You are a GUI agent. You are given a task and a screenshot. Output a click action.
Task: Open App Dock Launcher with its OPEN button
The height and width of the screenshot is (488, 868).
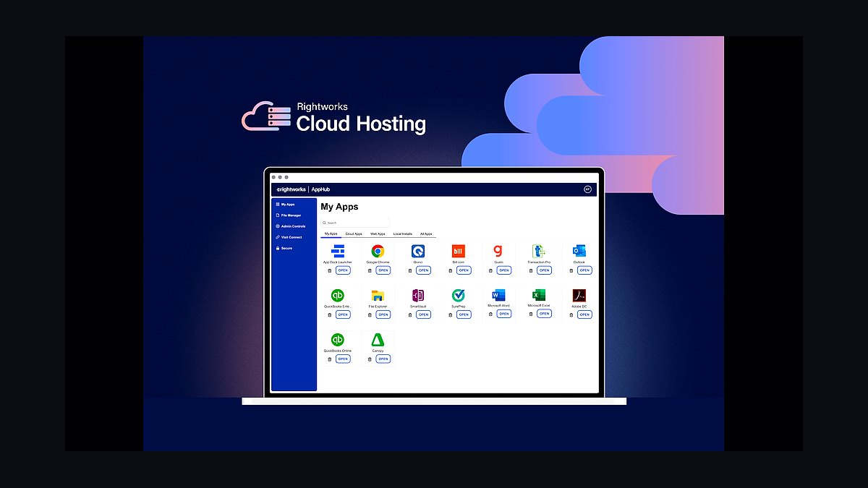point(343,270)
